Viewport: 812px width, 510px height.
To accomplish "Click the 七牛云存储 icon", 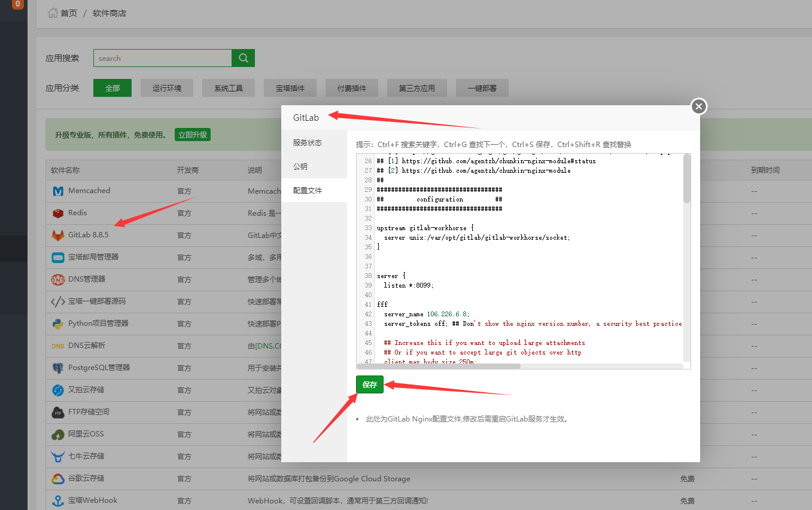I will [x=57, y=456].
